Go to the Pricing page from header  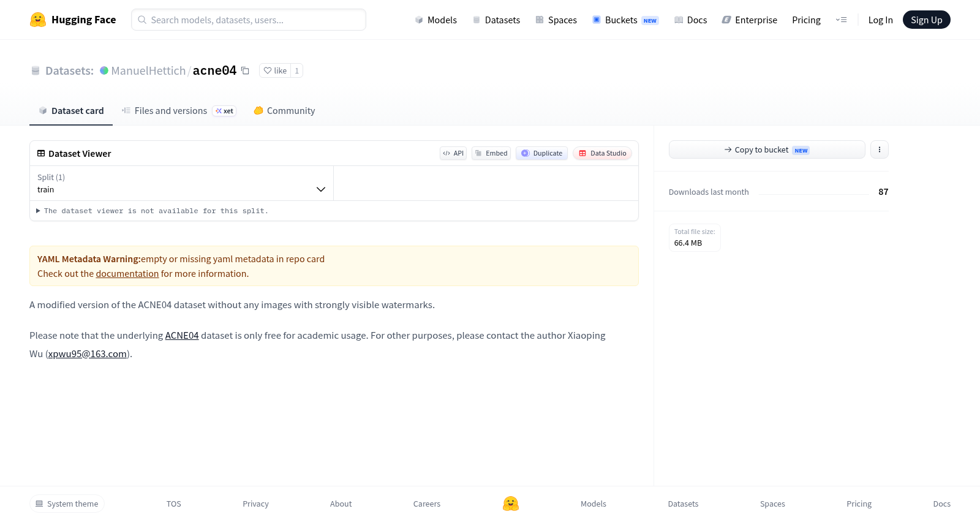click(x=806, y=20)
